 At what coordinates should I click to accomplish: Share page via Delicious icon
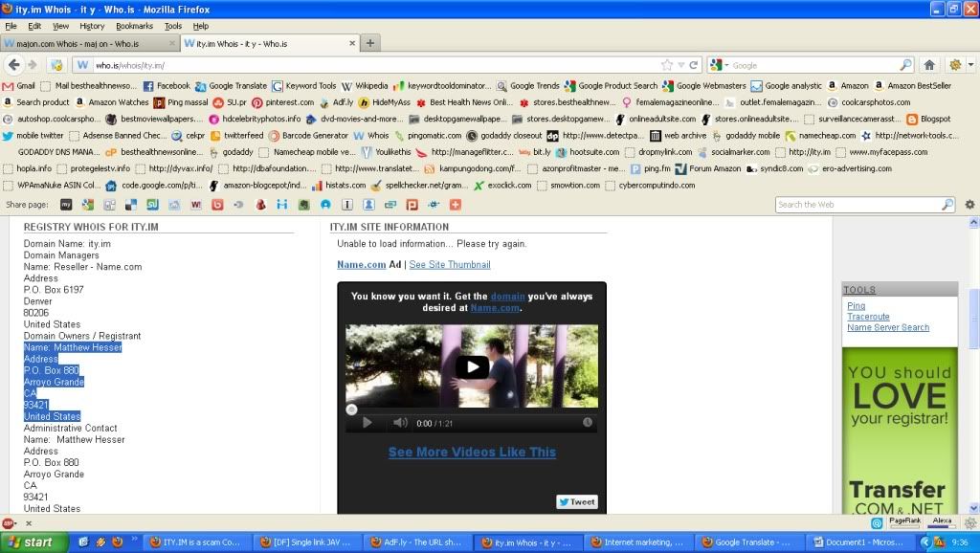[130, 205]
